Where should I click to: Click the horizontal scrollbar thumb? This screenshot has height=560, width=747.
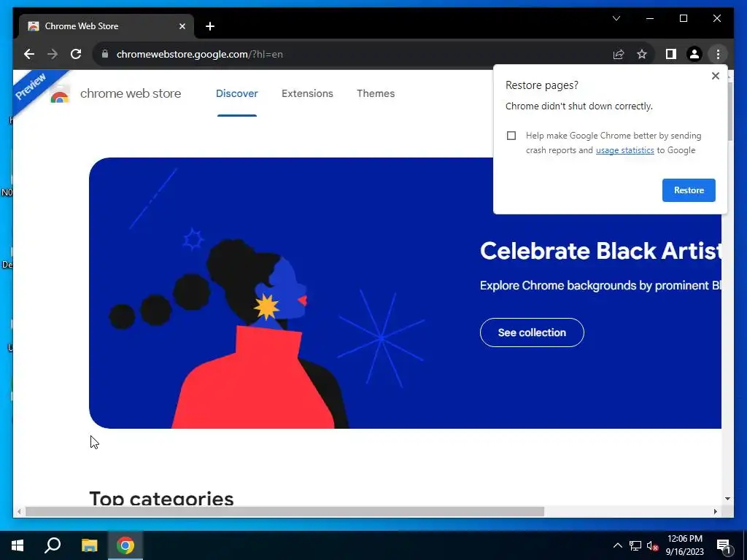(x=285, y=511)
